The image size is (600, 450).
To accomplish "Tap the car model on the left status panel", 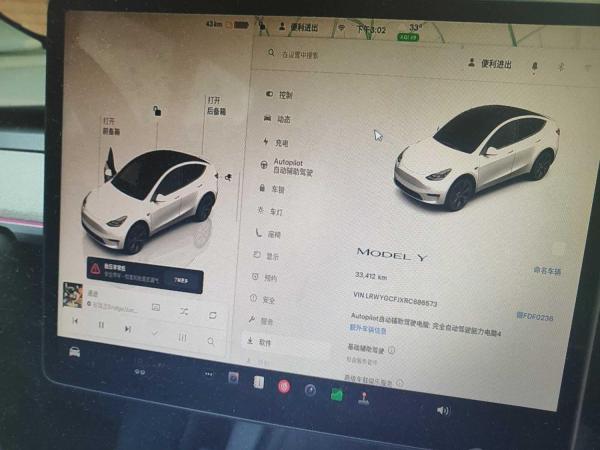I will tap(149, 201).
